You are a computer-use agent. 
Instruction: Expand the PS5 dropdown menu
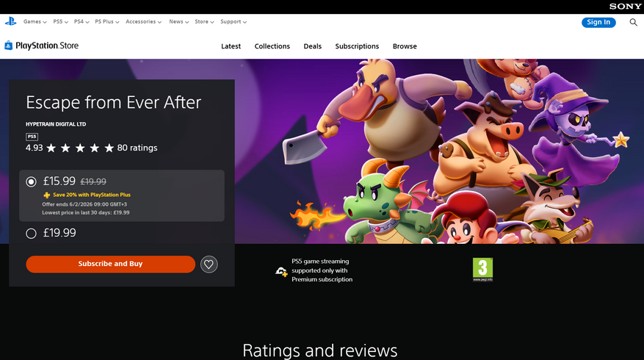click(x=60, y=22)
